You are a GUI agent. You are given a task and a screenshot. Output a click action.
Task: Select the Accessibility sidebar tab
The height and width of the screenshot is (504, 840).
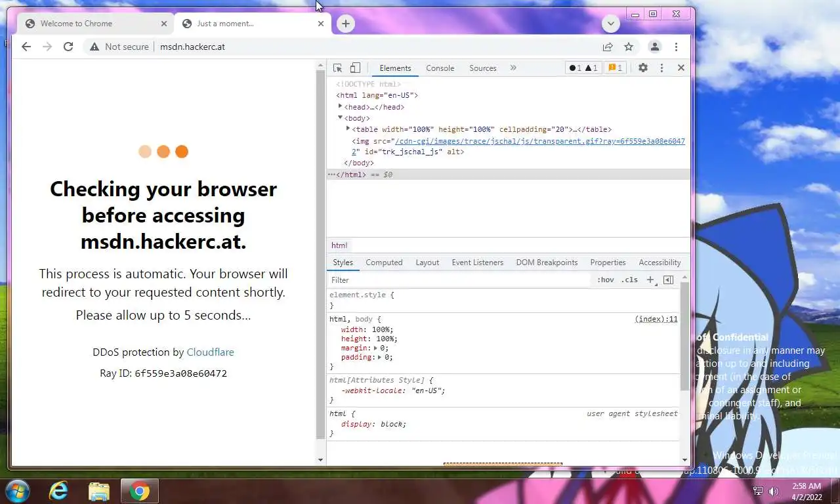(x=660, y=262)
